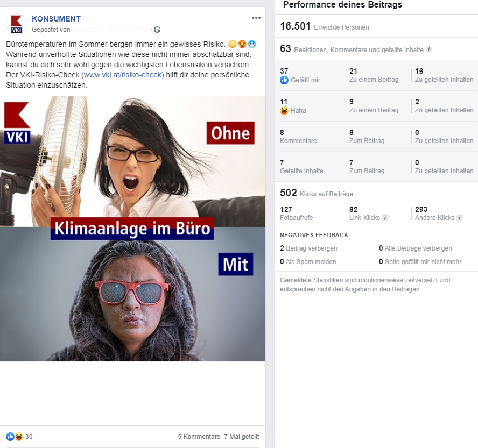Image resolution: width=478 pixels, height=448 pixels.
Task: Click the Like icon beside Gefällt mir
Action: [x=284, y=80]
